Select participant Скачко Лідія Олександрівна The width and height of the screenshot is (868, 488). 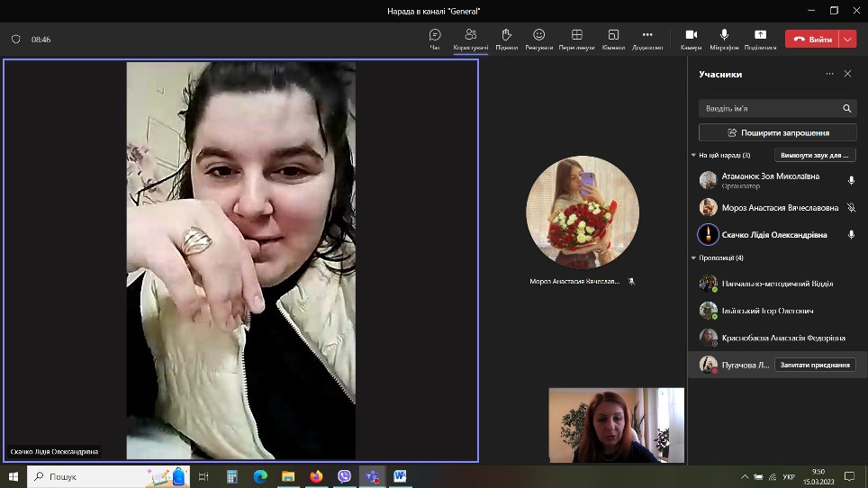coord(778,235)
